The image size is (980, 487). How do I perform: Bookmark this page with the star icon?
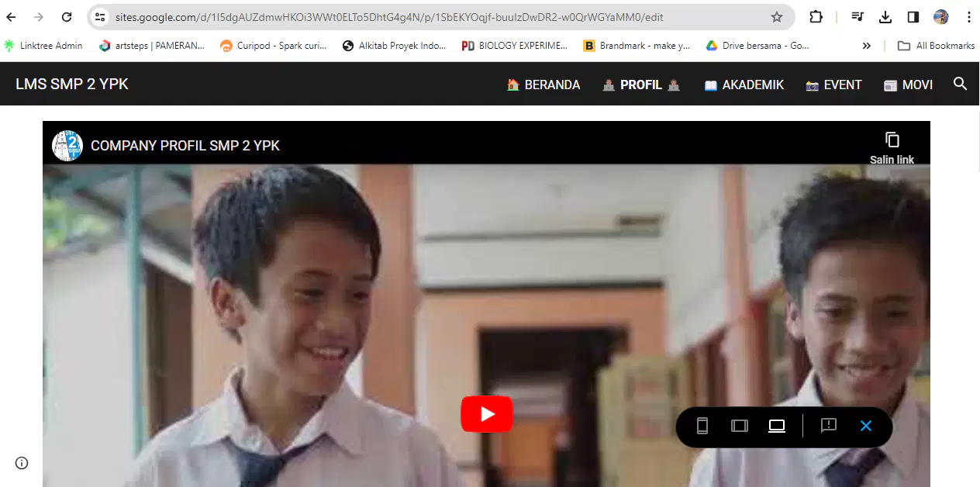coord(776,17)
